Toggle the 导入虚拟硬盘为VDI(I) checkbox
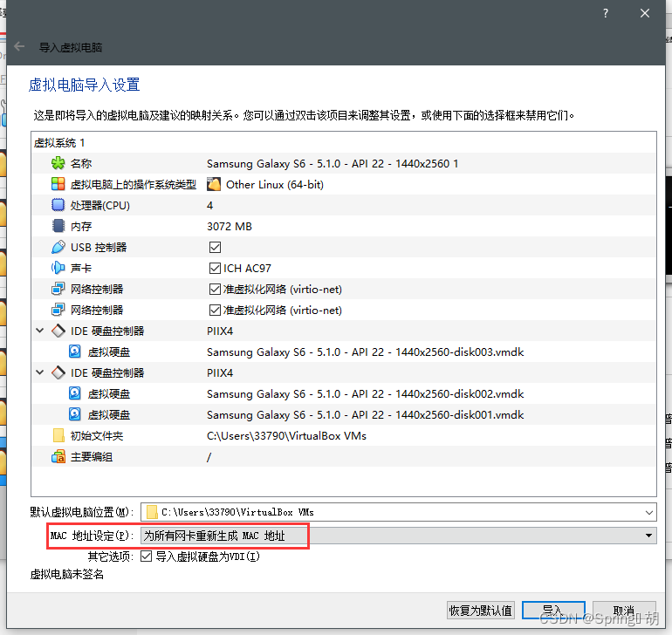672x635 pixels. (x=146, y=556)
